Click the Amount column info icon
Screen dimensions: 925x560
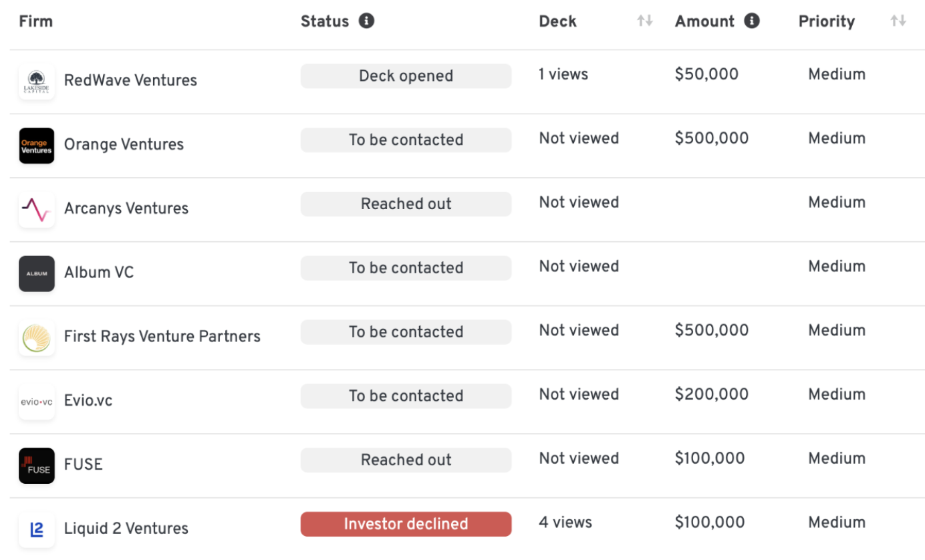click(752, 21)
